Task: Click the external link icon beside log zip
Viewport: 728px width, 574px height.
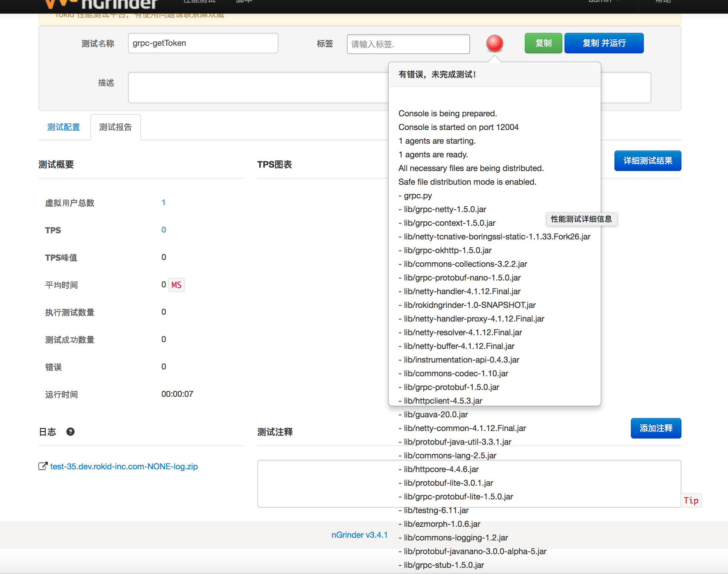Action: (x=42, y=466)
